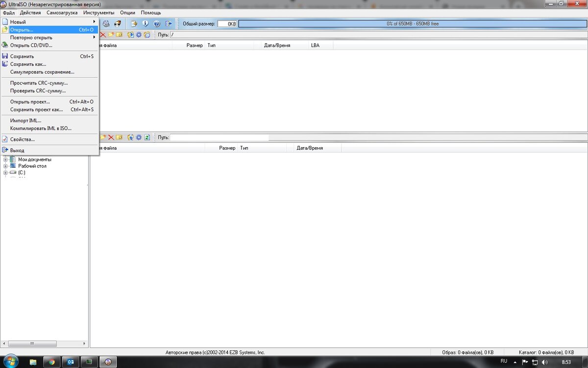Click the exit door icon in main toolbar
Image resolution: width=588 pixels, height=368 pixels.
(x=169, y=24)
